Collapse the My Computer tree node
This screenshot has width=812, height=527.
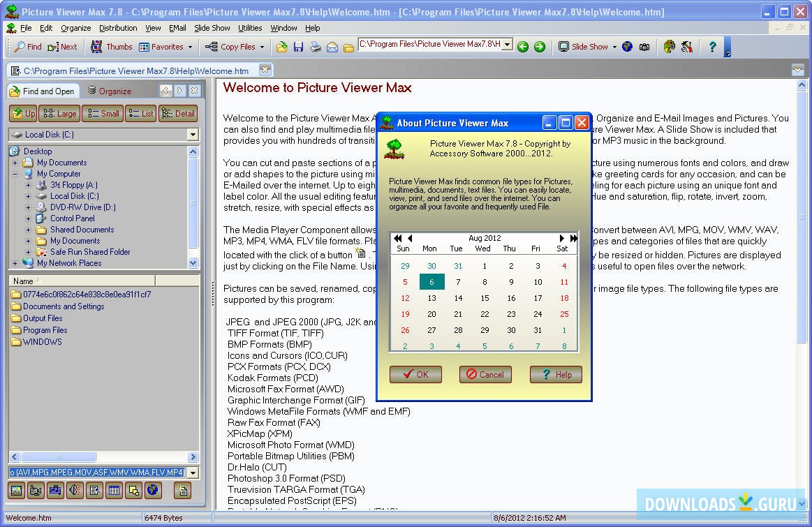tap(15, 174)
